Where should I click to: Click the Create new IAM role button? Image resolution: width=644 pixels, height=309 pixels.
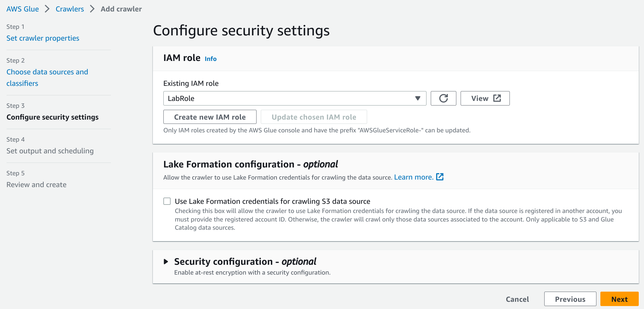[x=210, y=117]
